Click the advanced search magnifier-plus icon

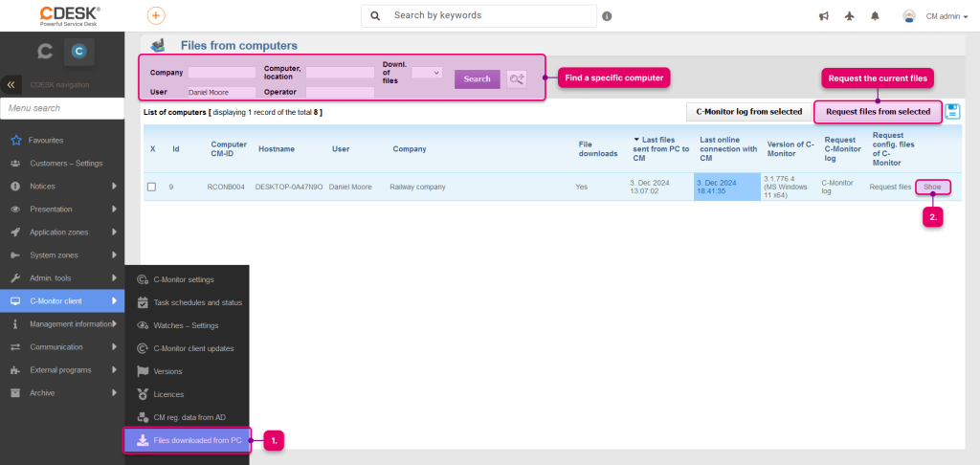(517, 78)
